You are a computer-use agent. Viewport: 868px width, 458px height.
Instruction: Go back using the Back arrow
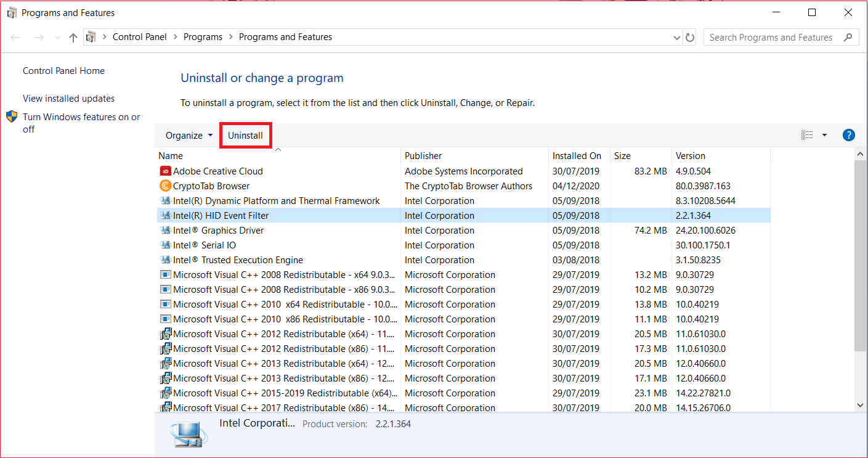[x=16, y=38]
